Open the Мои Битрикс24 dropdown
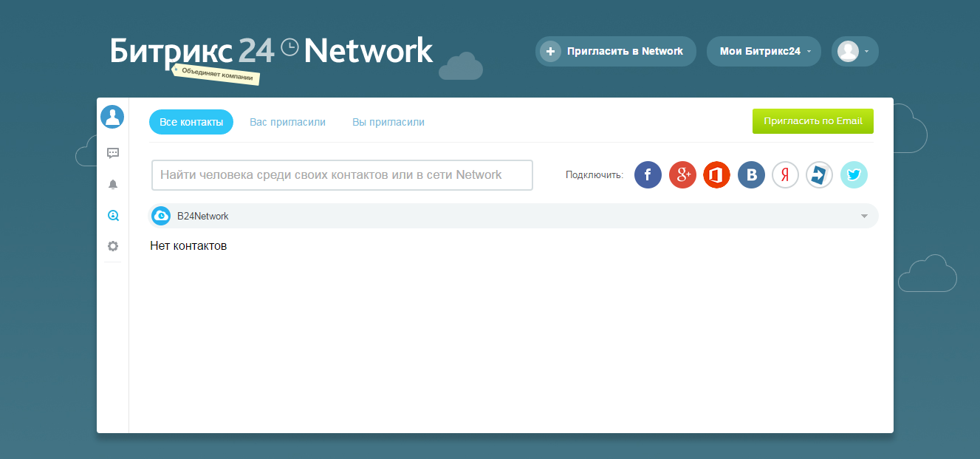980x459 pixels. [x=764, y=51]
